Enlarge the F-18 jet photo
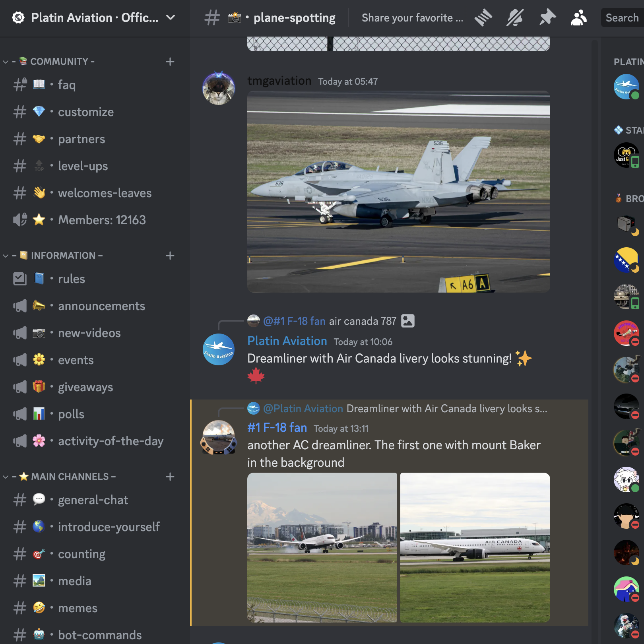 (x=399, y=192)
